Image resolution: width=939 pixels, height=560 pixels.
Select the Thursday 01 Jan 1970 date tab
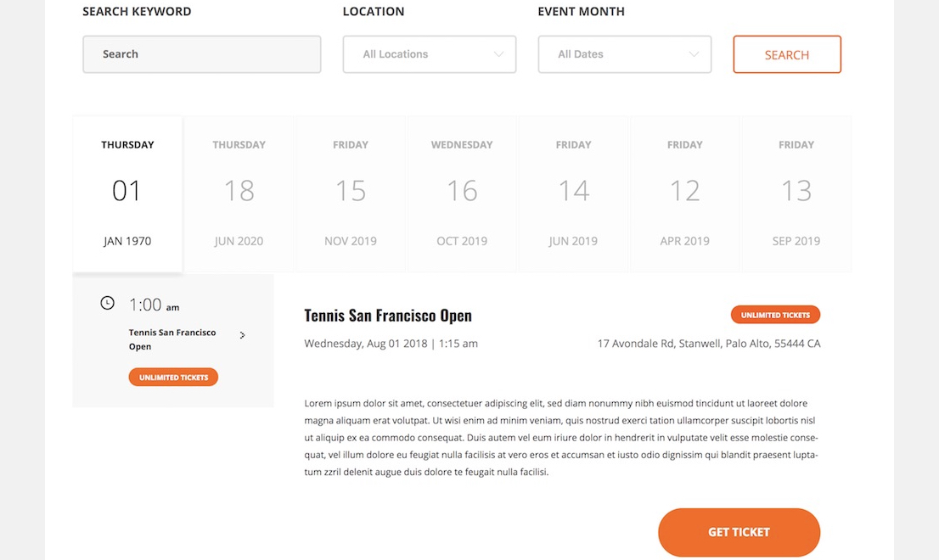[x=127, y=193]
